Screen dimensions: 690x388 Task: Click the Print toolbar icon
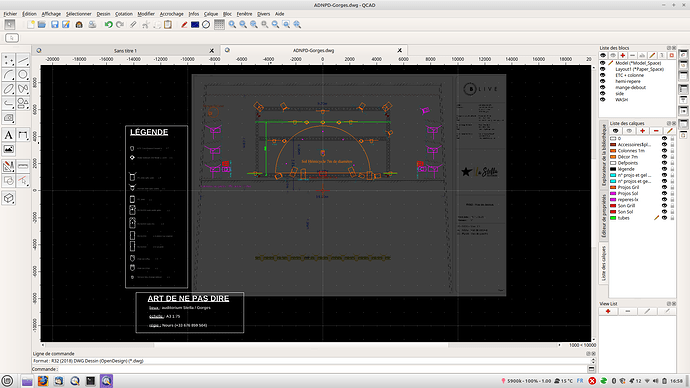(92, 25)
